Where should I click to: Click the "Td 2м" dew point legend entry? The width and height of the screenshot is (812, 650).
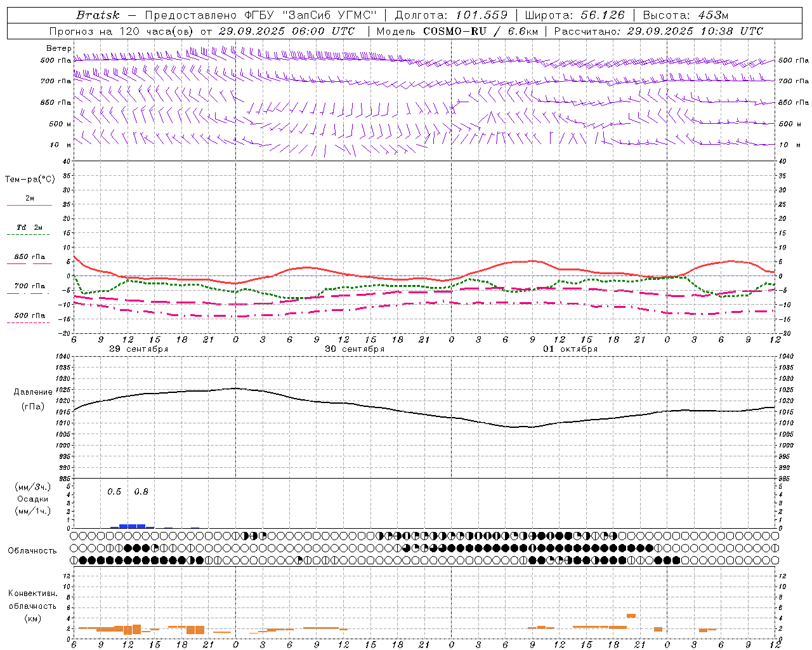tap(29, 227)
